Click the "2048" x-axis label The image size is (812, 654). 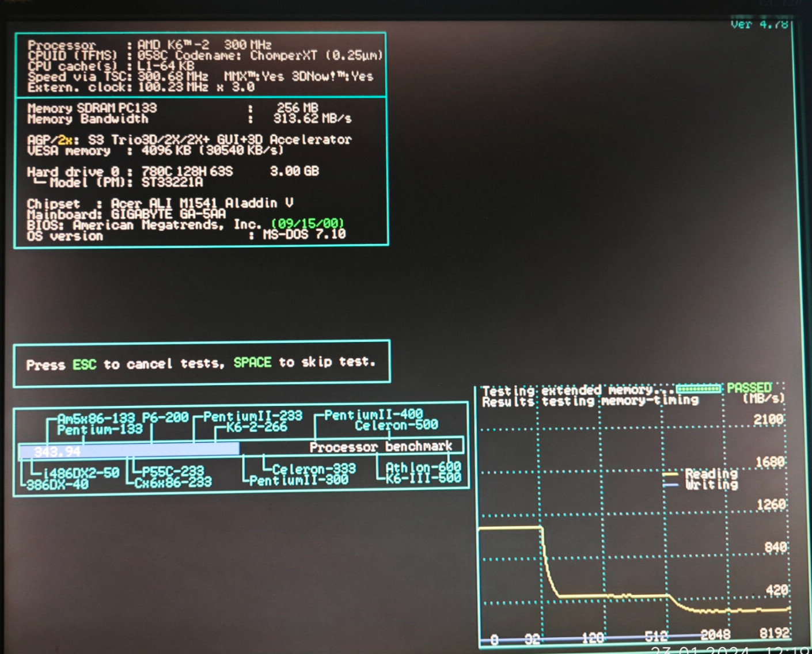click(x=715, y=634)
